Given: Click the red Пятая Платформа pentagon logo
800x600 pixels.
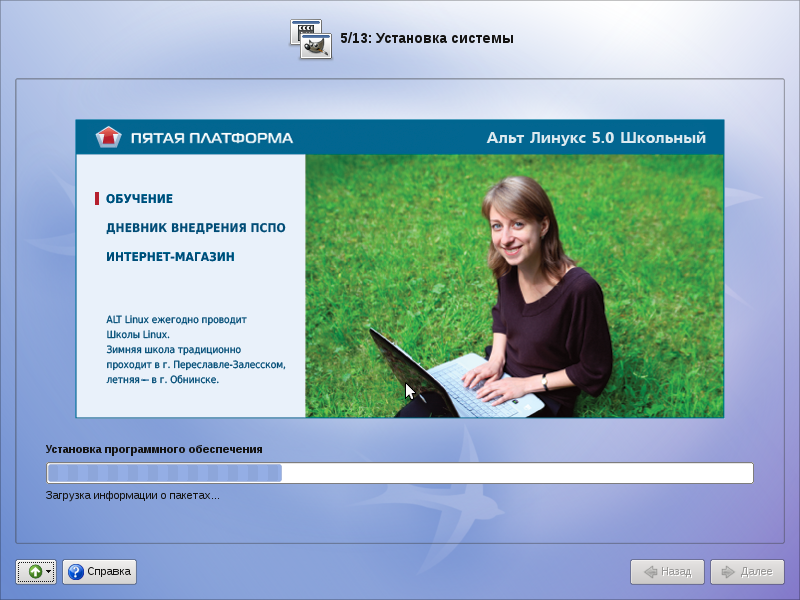Looking at the screenshot, I should pyautogui.click(x=108, y=137).
